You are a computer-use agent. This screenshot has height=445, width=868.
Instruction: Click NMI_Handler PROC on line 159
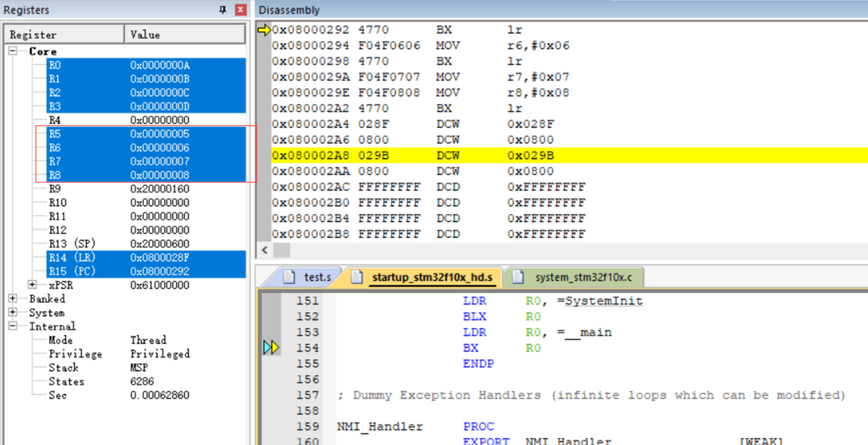415,427
